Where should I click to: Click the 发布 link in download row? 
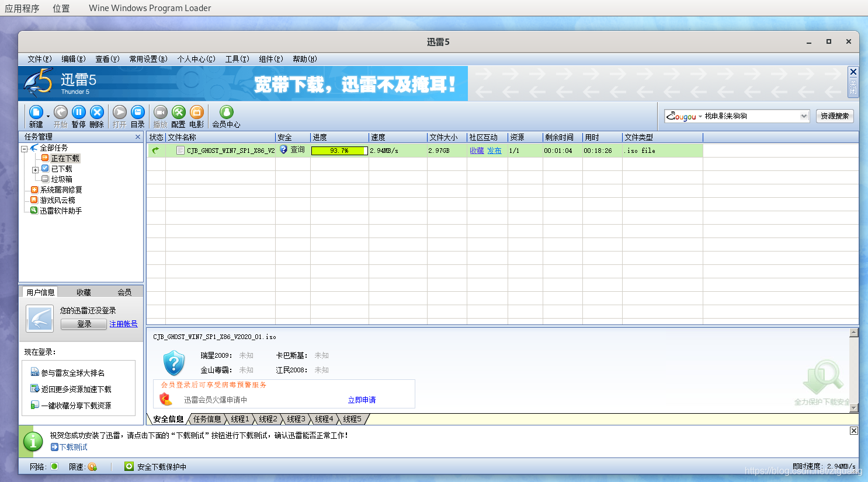(494, 151)
